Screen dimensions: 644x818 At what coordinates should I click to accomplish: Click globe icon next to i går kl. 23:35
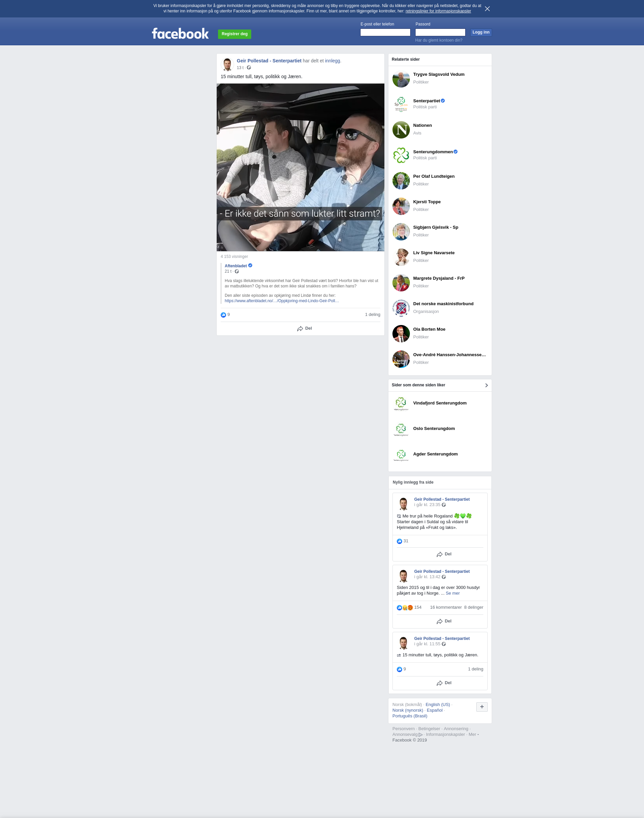point(444,505)
